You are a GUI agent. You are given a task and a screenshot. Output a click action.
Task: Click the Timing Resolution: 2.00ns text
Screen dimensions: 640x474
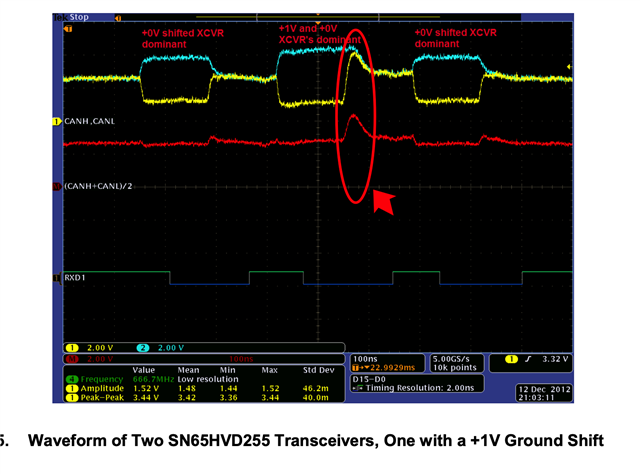[420, 388]
